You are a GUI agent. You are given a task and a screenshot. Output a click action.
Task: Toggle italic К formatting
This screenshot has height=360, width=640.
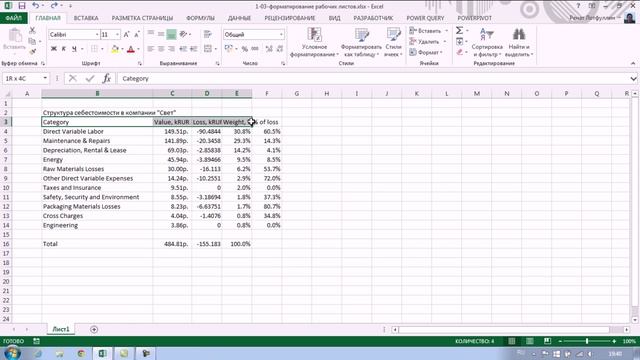tap(64, 49)
